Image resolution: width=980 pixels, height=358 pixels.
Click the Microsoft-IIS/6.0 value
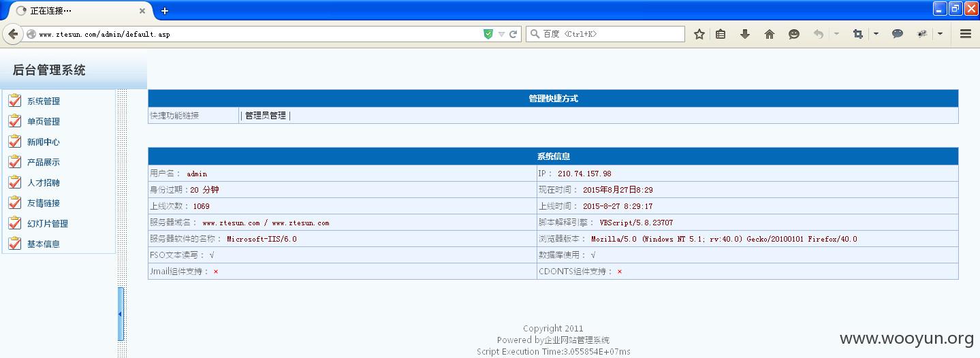(262, 240)
